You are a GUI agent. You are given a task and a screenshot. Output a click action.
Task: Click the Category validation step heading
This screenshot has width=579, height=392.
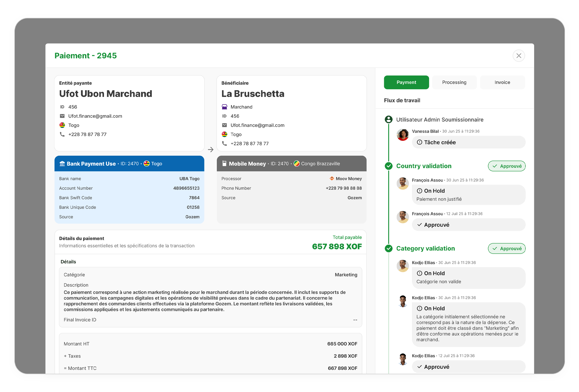[x=425, y=248]
